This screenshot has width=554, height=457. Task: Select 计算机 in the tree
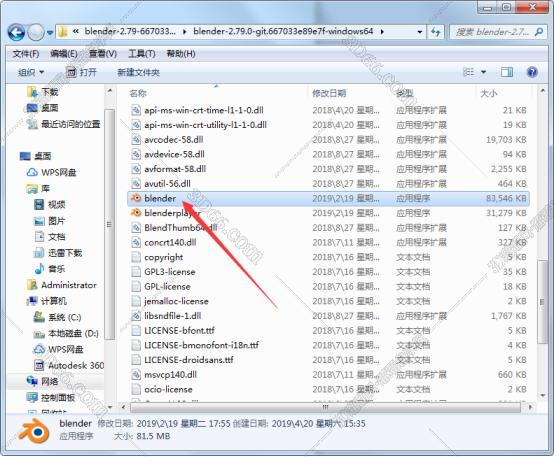tap(47, 301)
